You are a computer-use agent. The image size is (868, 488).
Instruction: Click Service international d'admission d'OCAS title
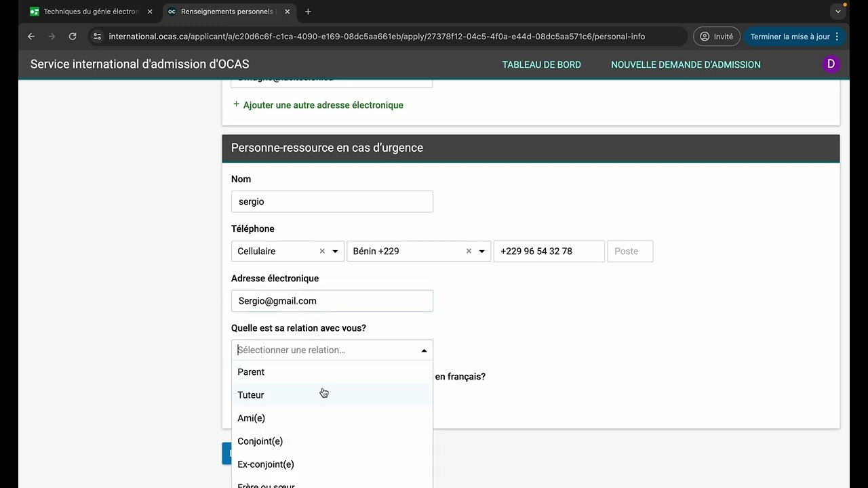(140, 64)
